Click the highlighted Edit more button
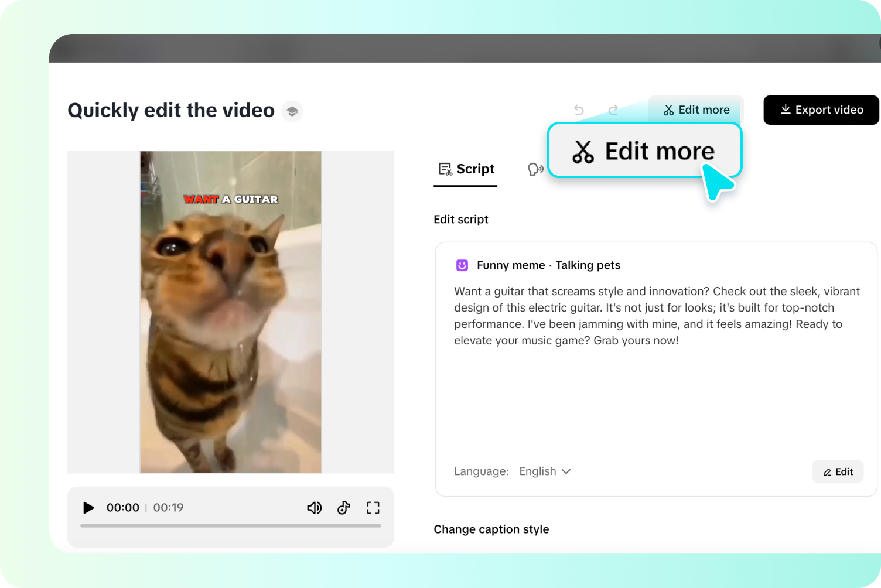This screenshot has height=588, width=881. pyautogui.click(x=644, y=151)
